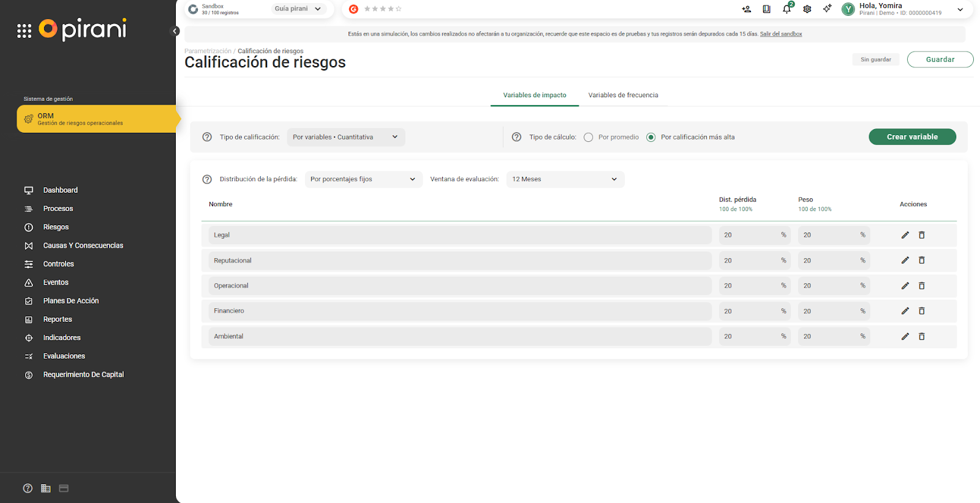Select Por calificación más alta radio option

[651, 137]
